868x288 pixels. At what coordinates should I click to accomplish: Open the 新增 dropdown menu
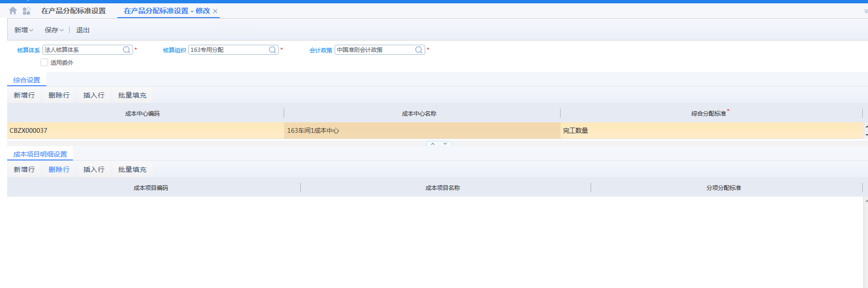[24, 30]
